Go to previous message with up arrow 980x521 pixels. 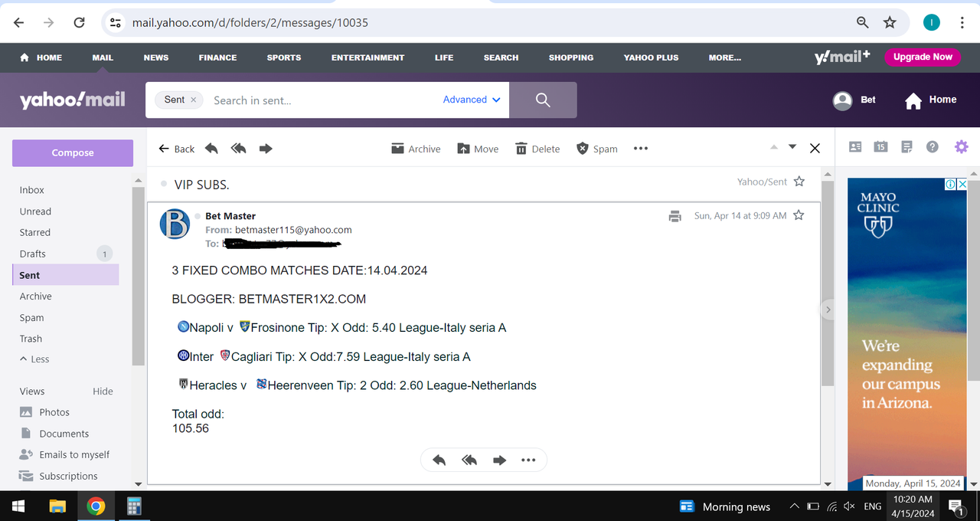[773, 147]
